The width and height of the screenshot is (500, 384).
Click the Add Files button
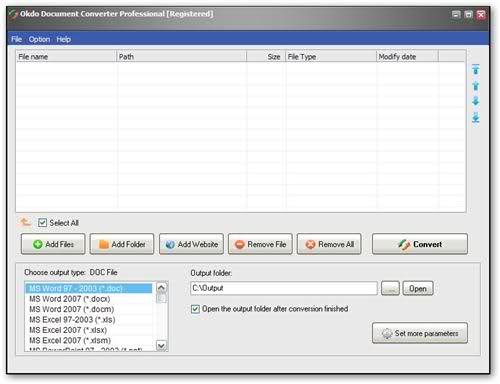(53, 244)
